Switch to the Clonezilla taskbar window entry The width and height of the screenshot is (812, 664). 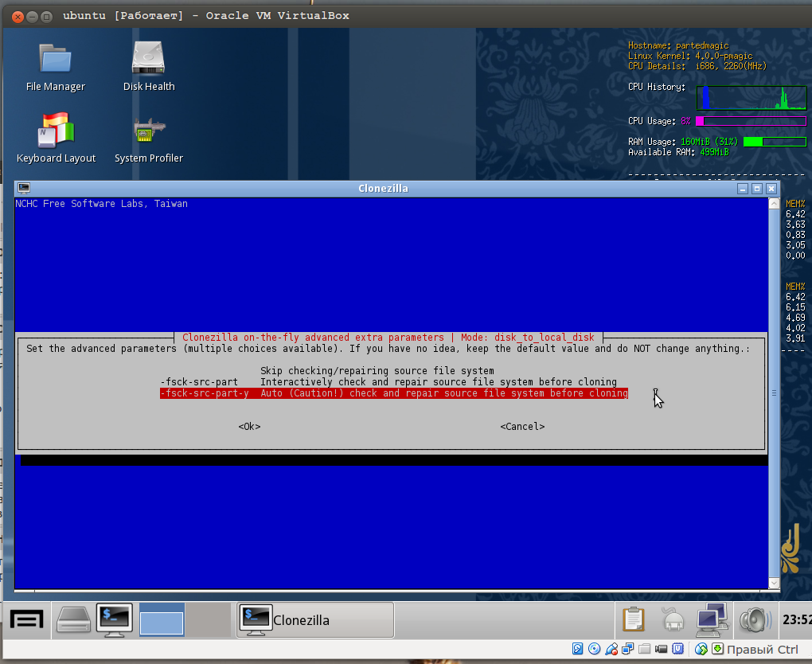point(315,619)
